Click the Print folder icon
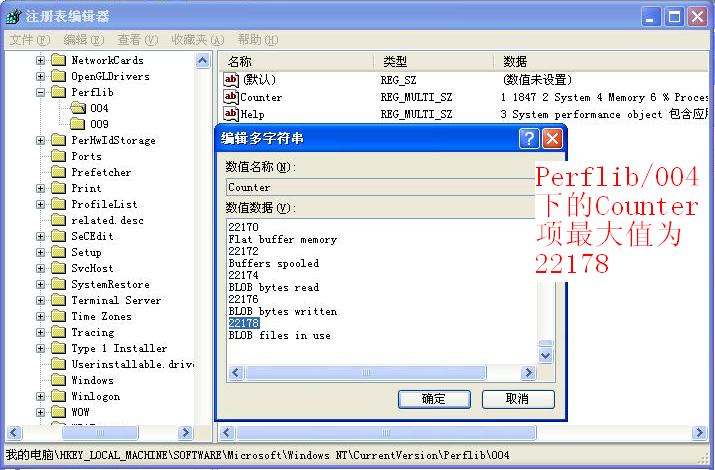 pos(58,188)
